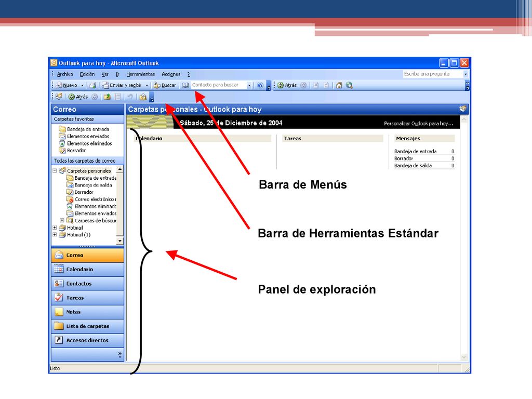Click the Home house icon
The image size is (532, 399).
point(339,85)
